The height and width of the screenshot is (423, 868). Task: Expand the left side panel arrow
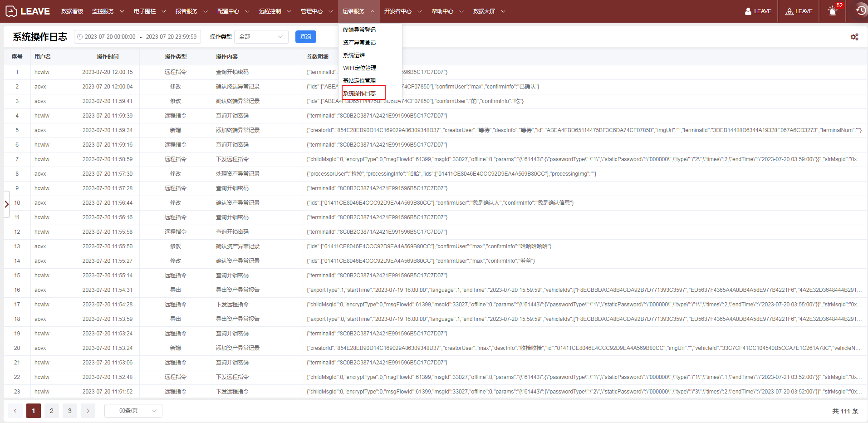[x=6, y=204]
